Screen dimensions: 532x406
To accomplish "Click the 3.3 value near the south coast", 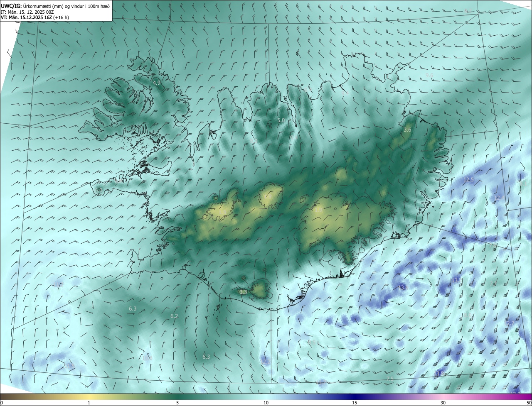I will tap(243, 292).
